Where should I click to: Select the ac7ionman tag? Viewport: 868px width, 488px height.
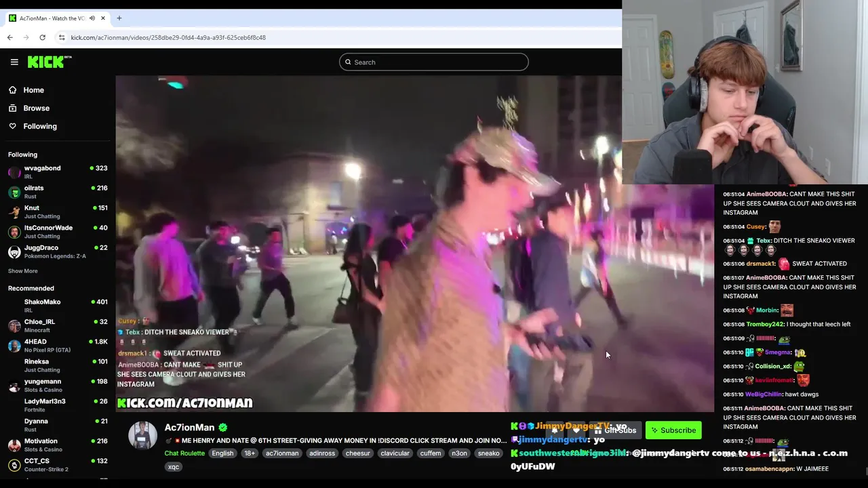point(282,453)
